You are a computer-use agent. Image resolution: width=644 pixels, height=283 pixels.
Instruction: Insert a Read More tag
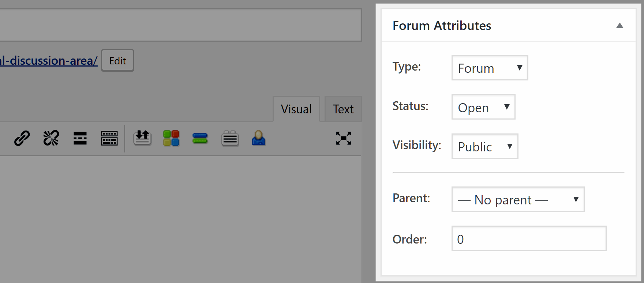point(80,138)
